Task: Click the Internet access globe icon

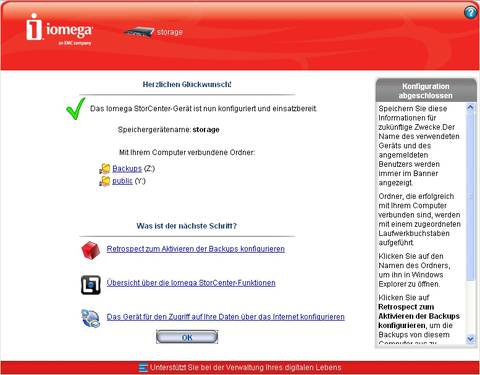Action: click(x=90, y=318)
